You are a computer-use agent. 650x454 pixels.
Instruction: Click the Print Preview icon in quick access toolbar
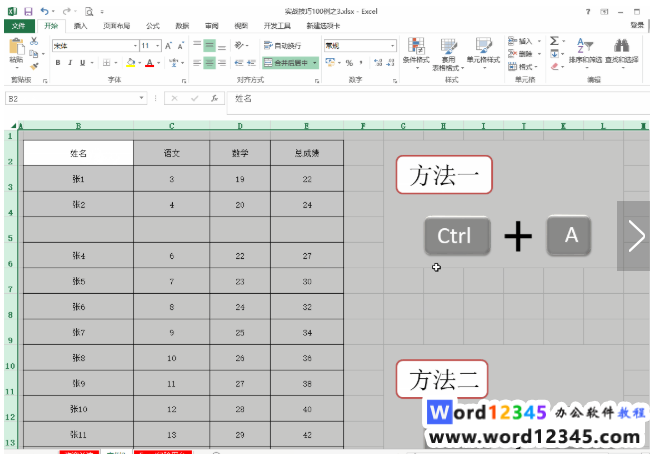coord(89,11)
